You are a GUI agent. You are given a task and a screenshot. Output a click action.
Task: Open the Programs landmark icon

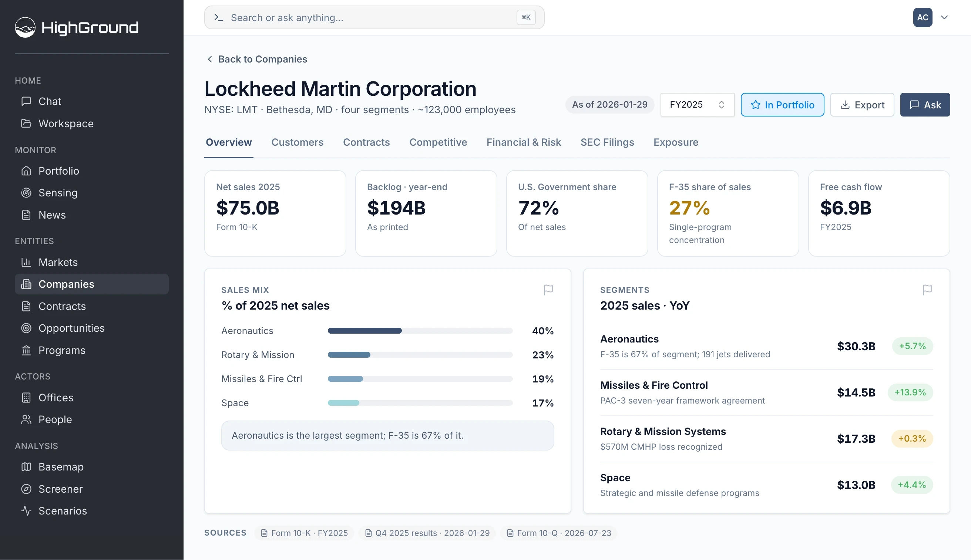(x=26, y=350)
